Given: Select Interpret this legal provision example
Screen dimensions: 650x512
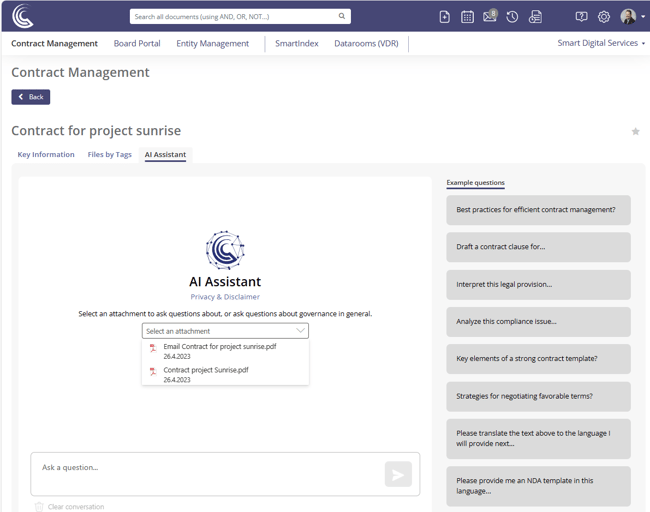Looking at the screenshot, I should pyautogui.click(x=538, y=284).
